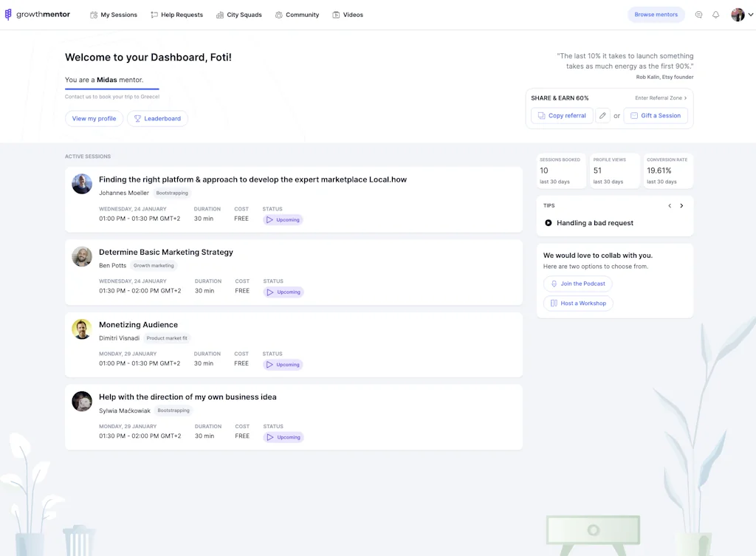Select the Growth marketing tag under Ben Potts
756x556 pixels.
(154, 265)
